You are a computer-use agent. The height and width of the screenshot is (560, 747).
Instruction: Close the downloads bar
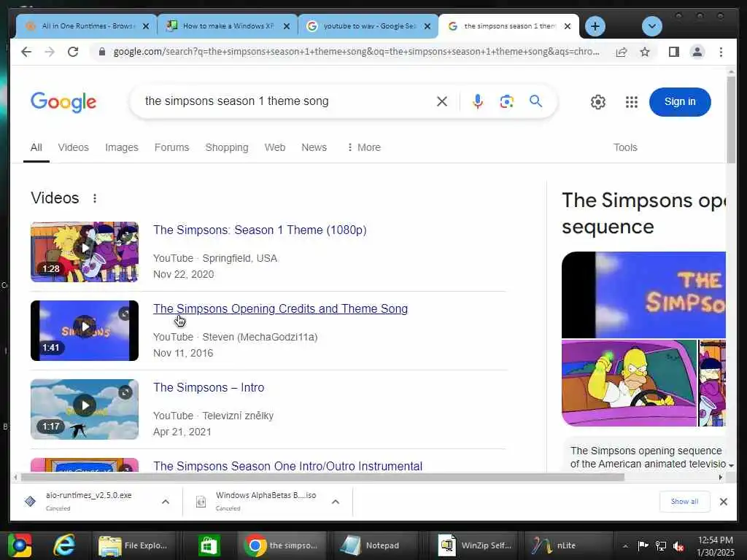(x=723, y=502)
